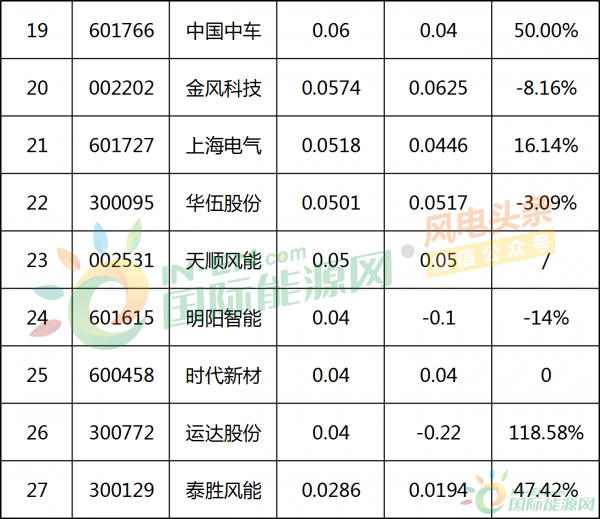The width and height of the screenshot is (600, 519).
Task: Select row number 23 cell
Action: (x=37, y=260)
